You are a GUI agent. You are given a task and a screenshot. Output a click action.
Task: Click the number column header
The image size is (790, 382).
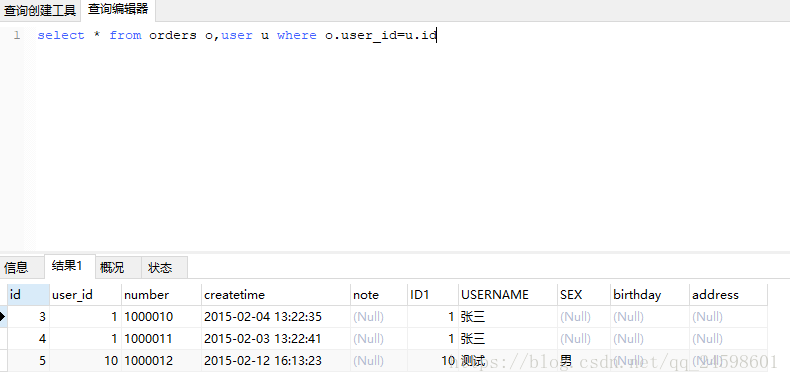pos(161,295)
